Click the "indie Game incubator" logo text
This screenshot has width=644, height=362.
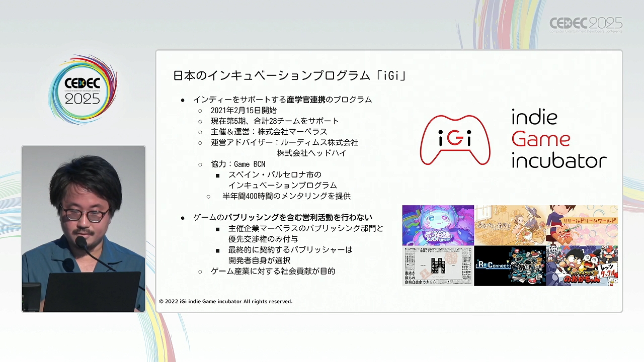click(558, 139)
